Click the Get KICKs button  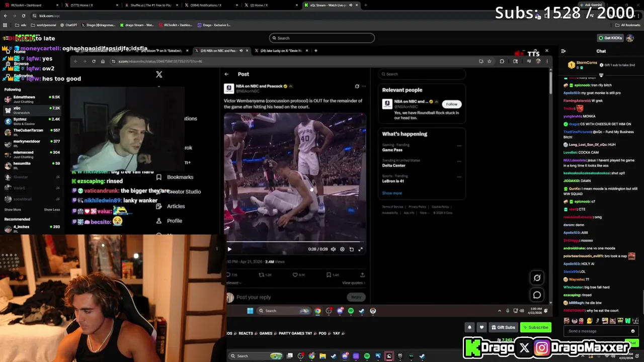(610, 38)
